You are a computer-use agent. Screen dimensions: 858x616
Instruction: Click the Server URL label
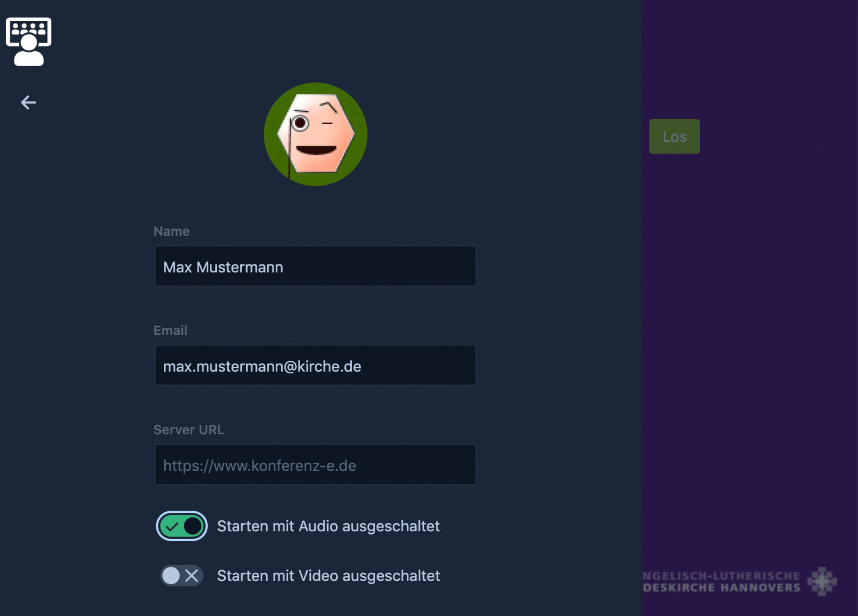click(x=189, y=430)
